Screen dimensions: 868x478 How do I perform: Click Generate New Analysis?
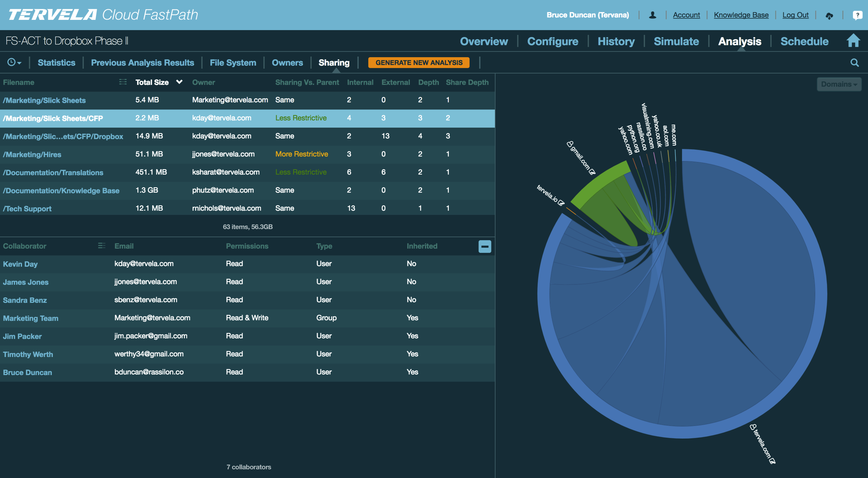[x=419, y=62]
